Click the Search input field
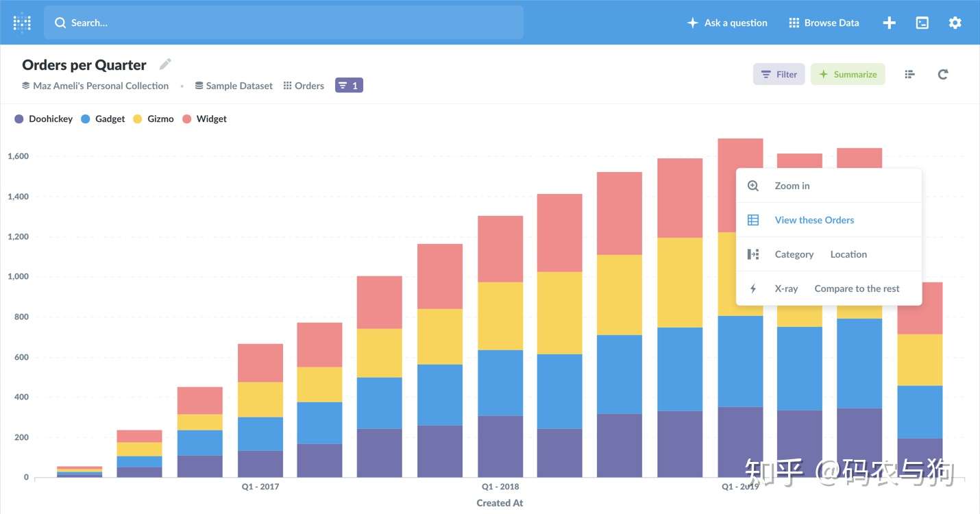The height and width of the screenshot is (514, 980). (x=284, y=23)
